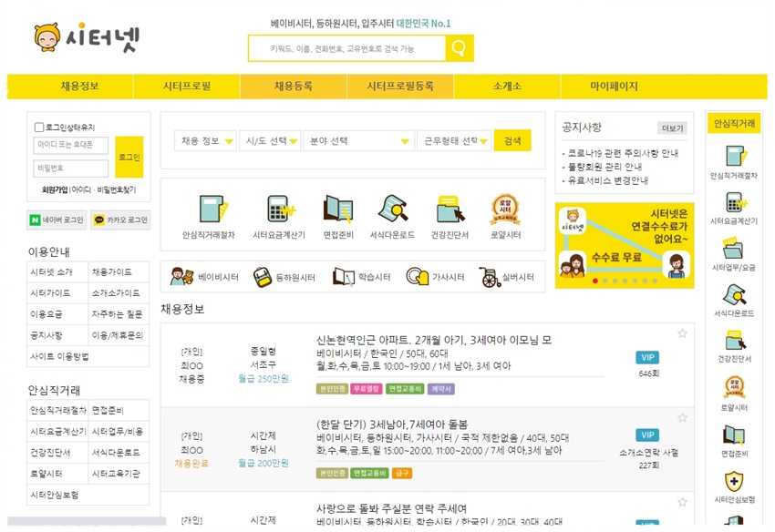Open the 로얄시터 badge icon in center panel
The image size is (775, 532).
[505, 209]
